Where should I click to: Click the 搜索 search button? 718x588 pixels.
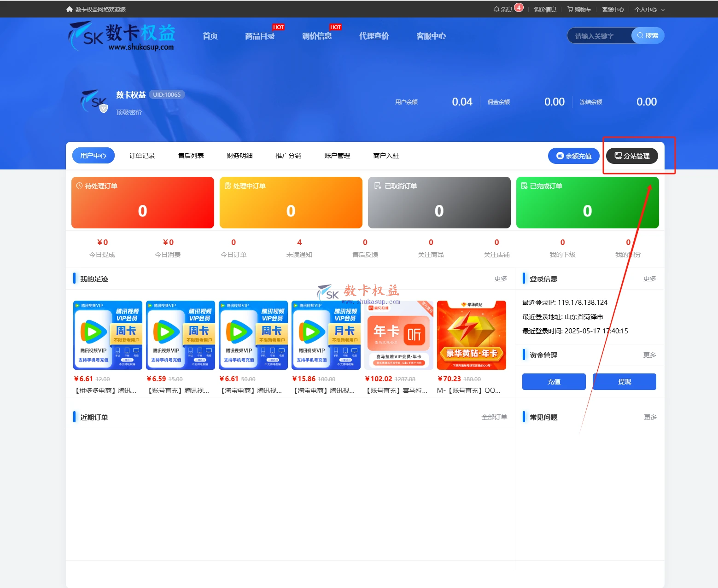click(x=648, y=35)
